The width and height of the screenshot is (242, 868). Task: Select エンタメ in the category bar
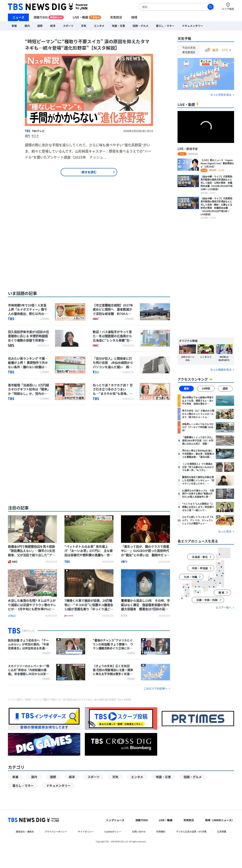pyautogui.click(x=99, y=26)
